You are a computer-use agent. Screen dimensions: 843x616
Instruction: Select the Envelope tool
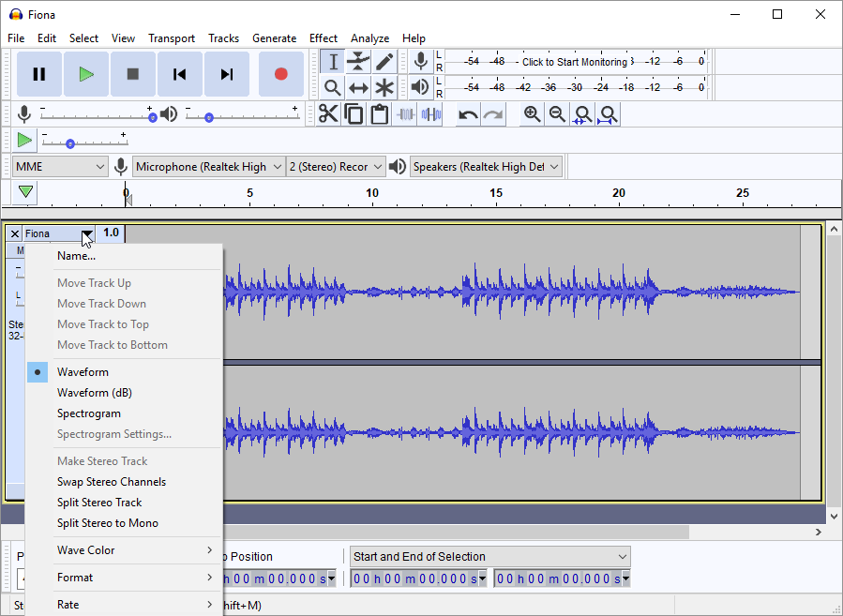point(358,62)
